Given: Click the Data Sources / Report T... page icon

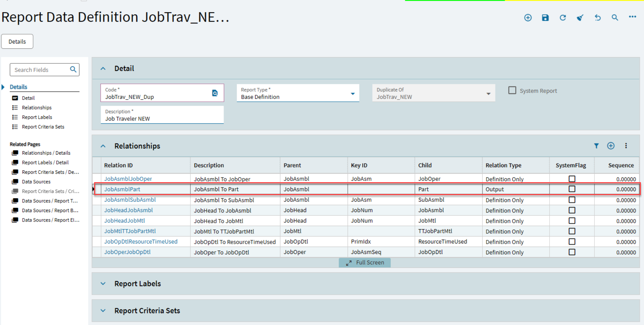Looking at the screenshot, I should click(x=15, y=201).
